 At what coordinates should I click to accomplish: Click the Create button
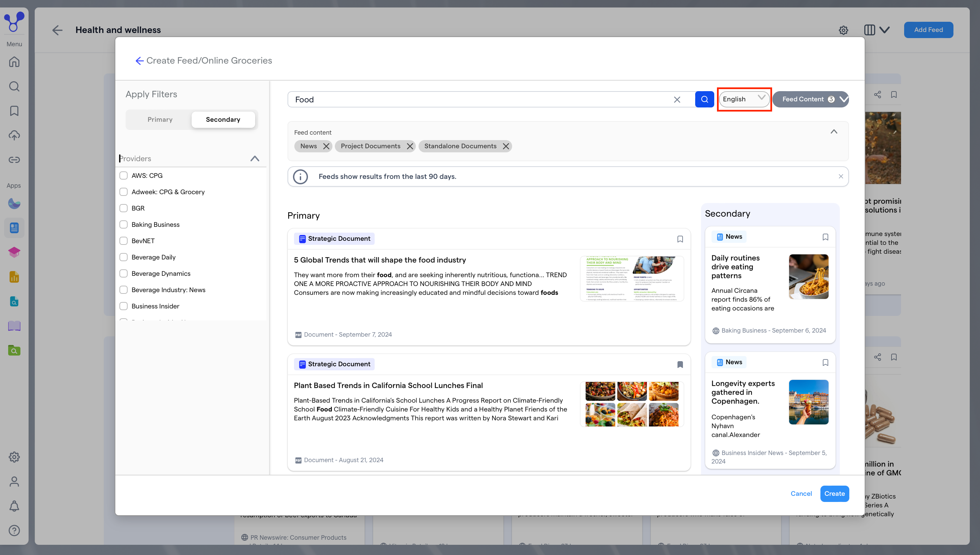(x=834, y=494)
